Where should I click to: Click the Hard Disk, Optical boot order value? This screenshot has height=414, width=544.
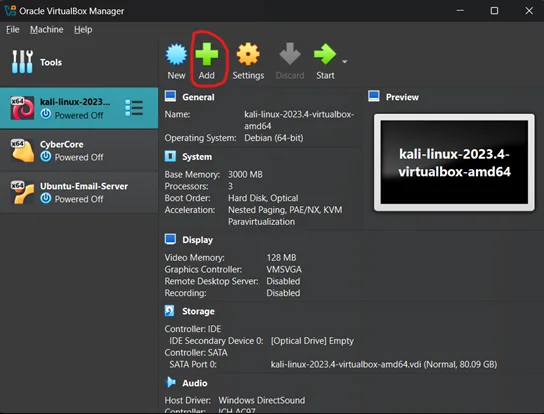(263, 198)
